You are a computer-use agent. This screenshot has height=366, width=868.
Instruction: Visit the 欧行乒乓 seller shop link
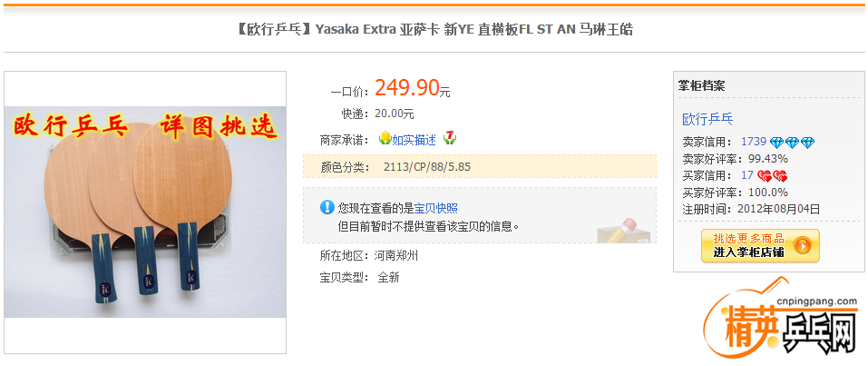coord(707,119)
